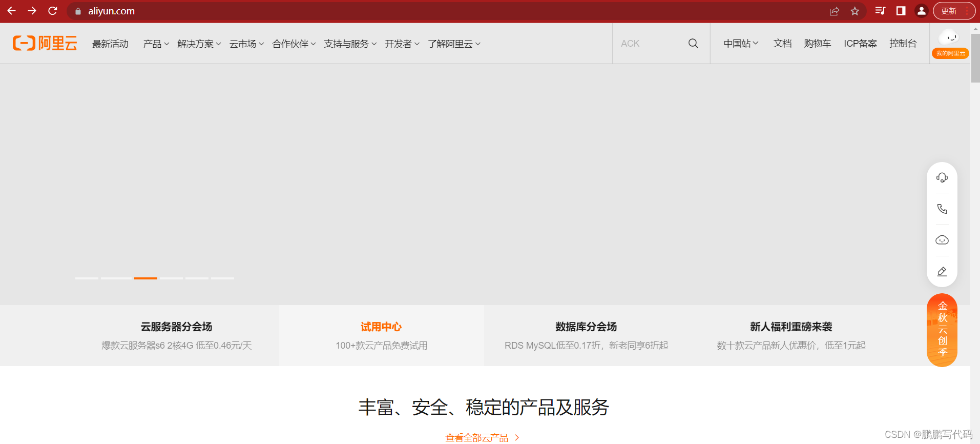Expand the 云市场 dropdown menu
Image resolution: width=980 pixels, height=444 pixels.
(x=246, y=44)
